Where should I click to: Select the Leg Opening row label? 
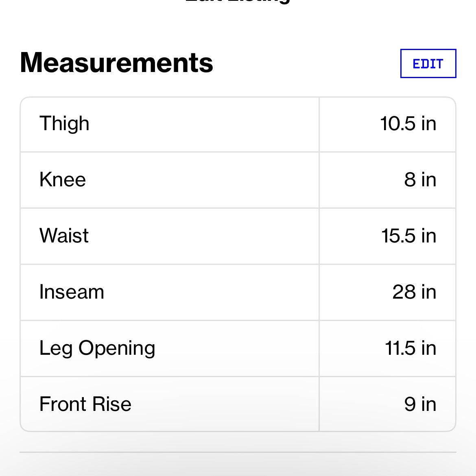tap(97, 348)
